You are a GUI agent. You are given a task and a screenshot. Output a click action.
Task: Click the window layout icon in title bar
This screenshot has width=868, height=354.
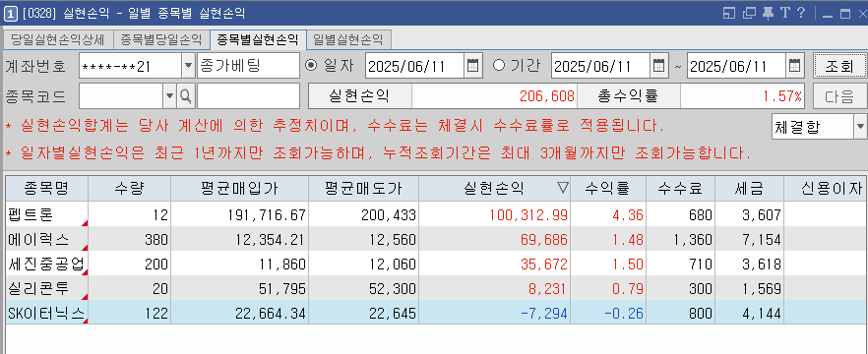click(x=729, y=14)
